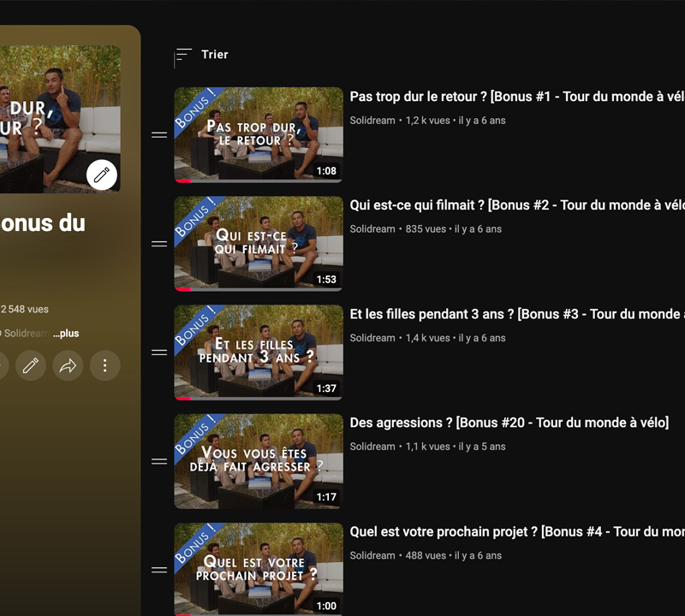Click the 1:00 "Quel est votre prochain projet" thumbnail
Screen dimensions: 685x616
click(259, 568)
